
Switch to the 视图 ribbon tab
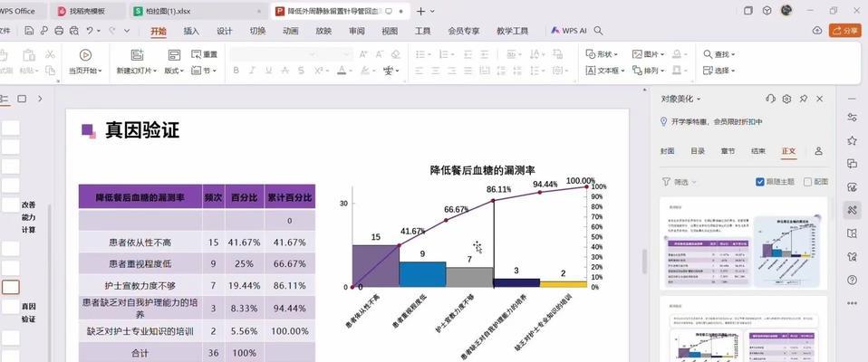click(390, 31)
